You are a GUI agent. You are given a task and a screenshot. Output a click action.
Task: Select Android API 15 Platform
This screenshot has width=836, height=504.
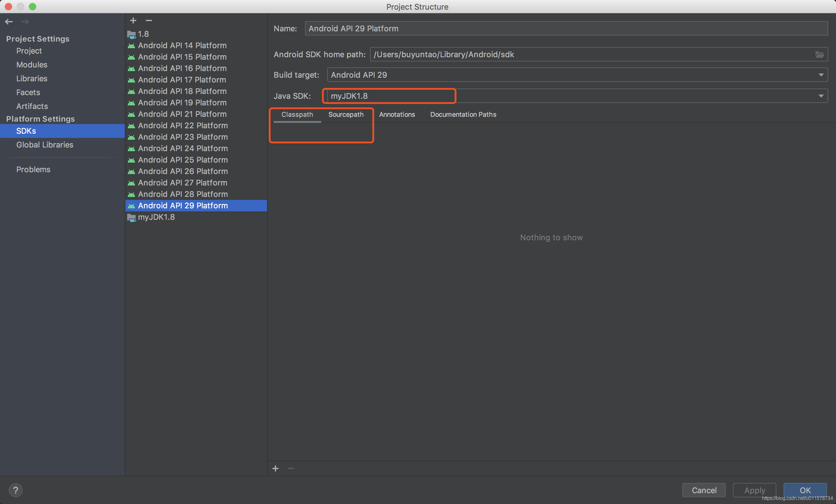coord(196,57)
